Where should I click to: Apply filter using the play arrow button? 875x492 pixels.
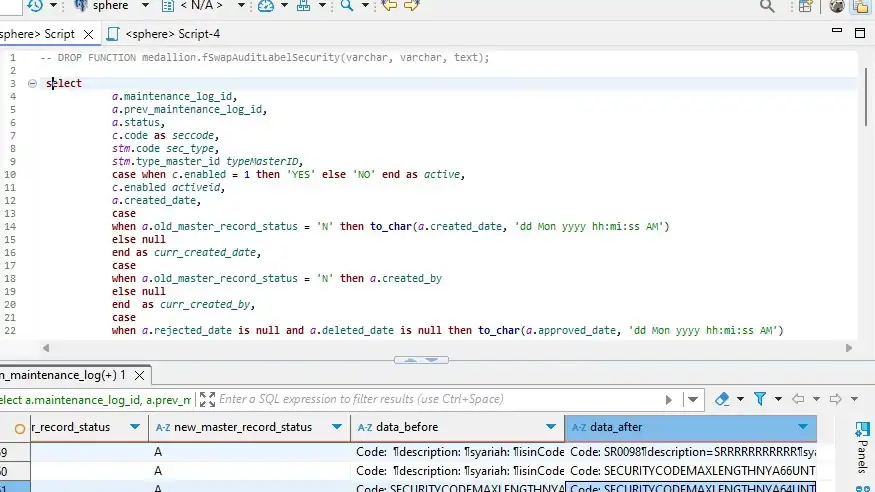(669, 399)
